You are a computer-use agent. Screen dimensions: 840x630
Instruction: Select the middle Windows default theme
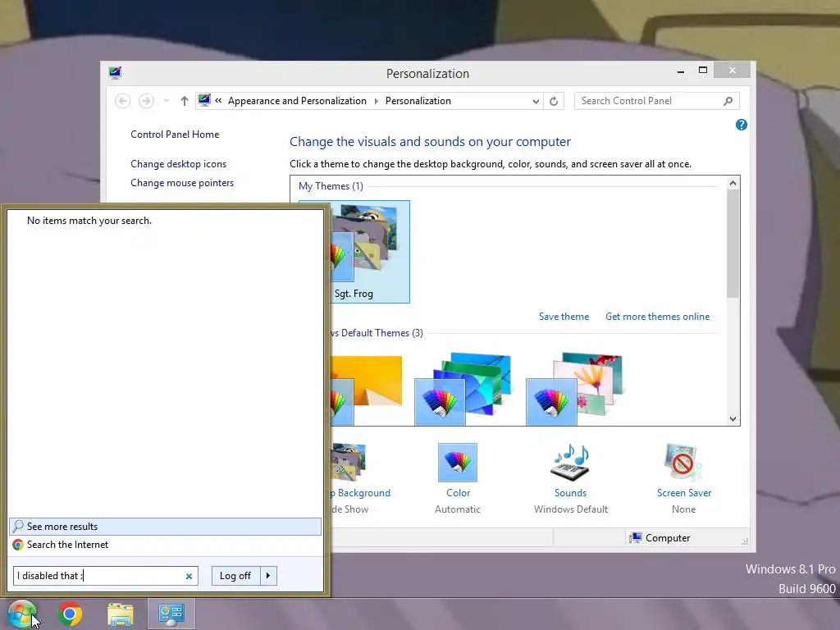coord(463,390)
